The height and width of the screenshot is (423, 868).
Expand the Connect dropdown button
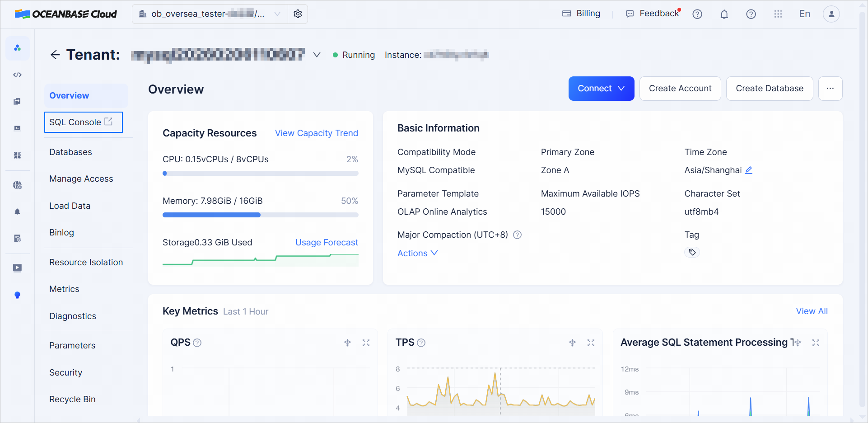click(x=601, y=89)
